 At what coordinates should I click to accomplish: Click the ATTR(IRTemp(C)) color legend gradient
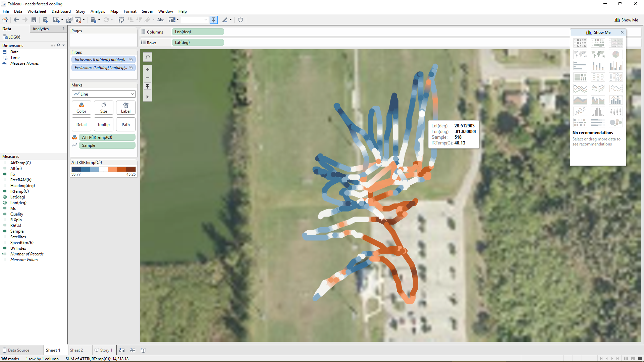point(103,170)
